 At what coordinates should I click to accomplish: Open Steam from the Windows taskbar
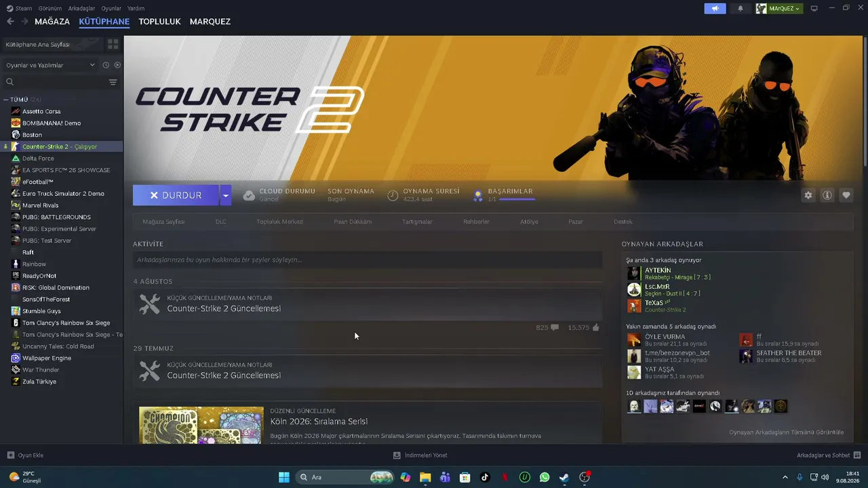pyautogui.click(x=564, y=477)
